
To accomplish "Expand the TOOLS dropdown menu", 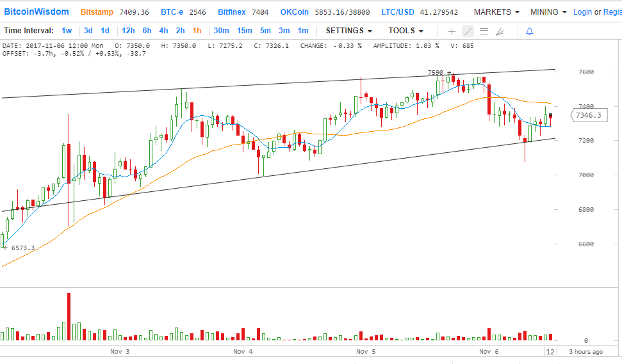I will tap(405, 31).
